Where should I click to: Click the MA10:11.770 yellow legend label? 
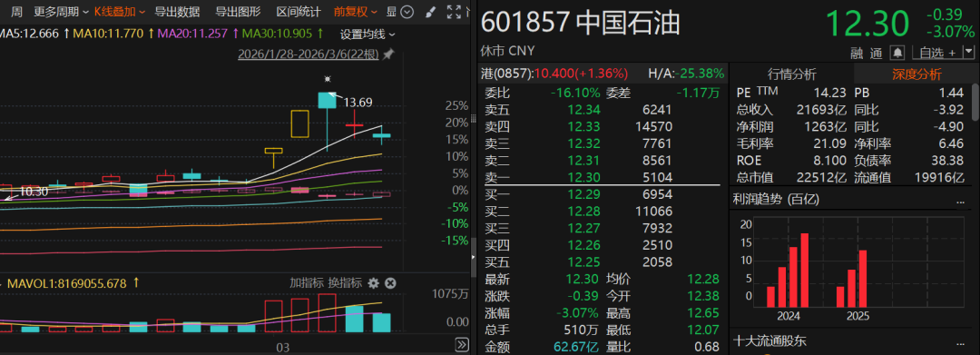pos(109,34)
